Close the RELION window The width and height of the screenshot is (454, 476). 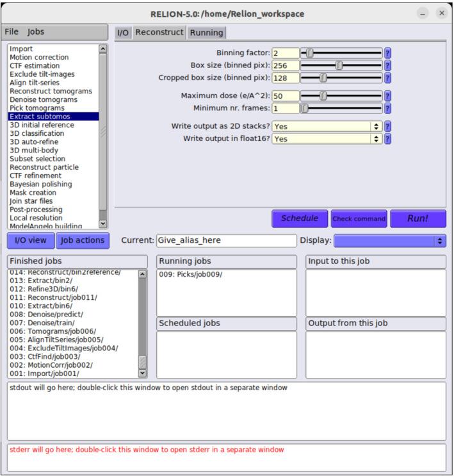click(442, 13)
